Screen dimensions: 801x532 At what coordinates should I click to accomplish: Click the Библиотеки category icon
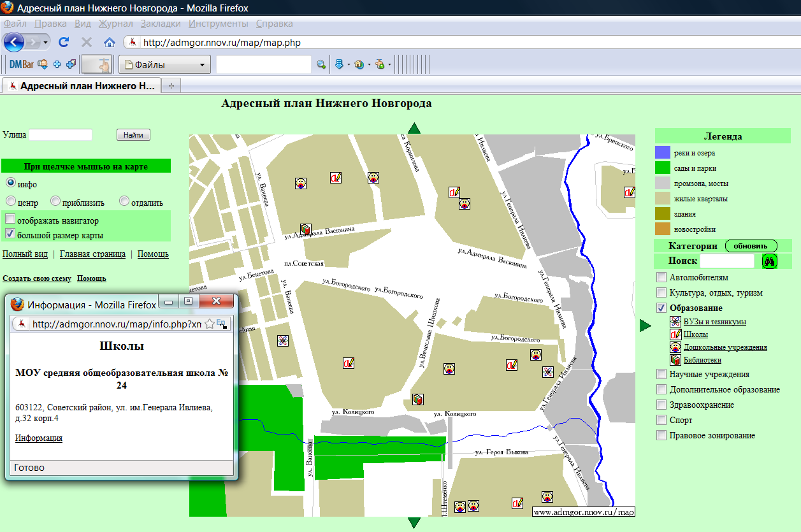tap(675, 360)
